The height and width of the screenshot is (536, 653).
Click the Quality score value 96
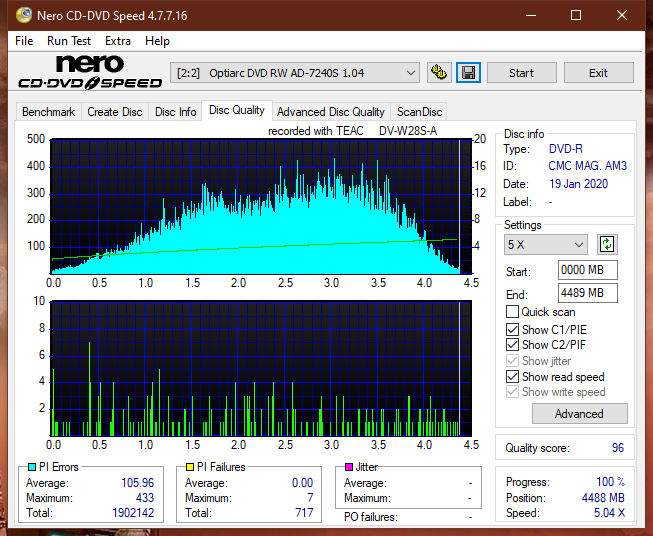618,448
